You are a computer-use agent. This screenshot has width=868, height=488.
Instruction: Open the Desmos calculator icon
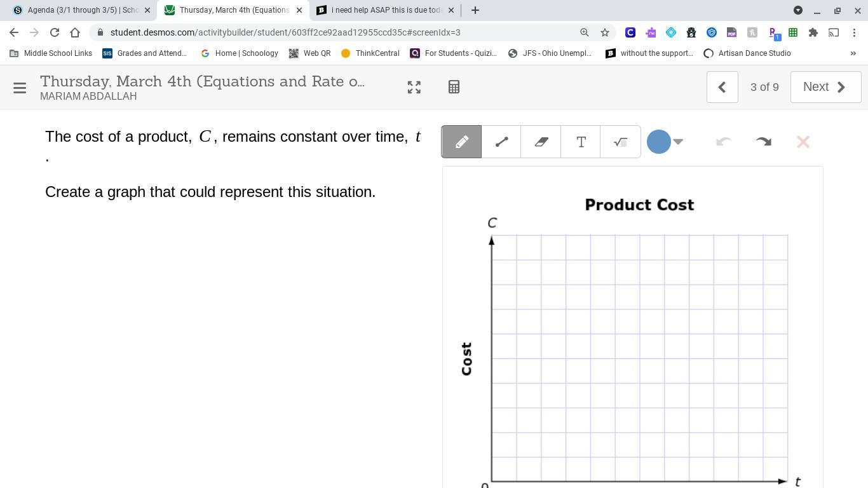click(454, 87)
